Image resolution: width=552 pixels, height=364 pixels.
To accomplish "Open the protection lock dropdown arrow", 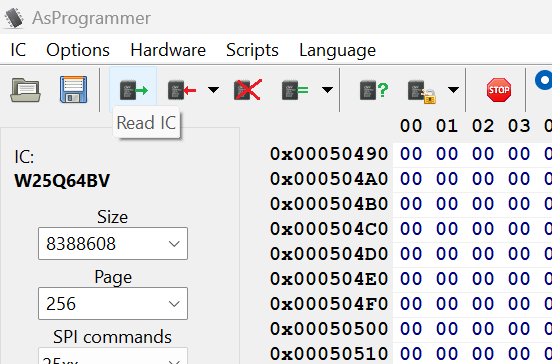I will tap(453, 90).
